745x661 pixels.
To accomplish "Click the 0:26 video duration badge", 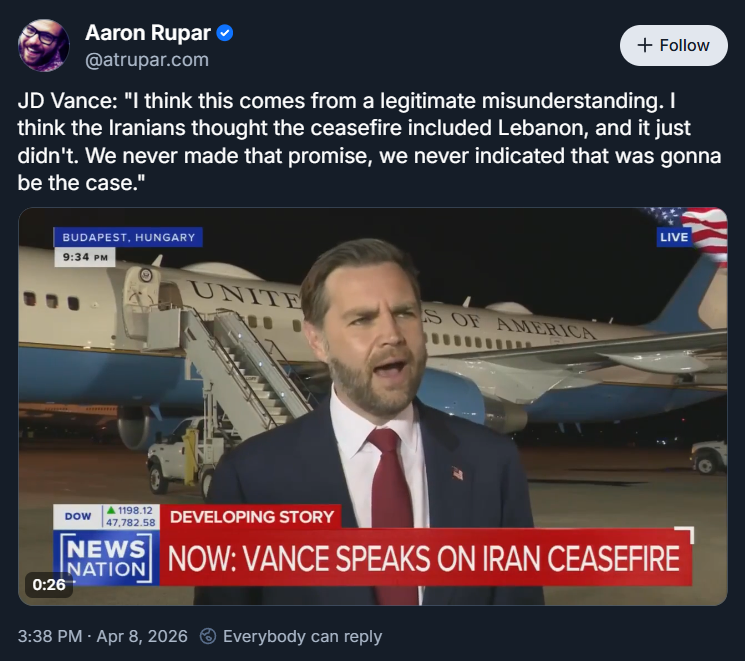I will [x=49, y=585].
